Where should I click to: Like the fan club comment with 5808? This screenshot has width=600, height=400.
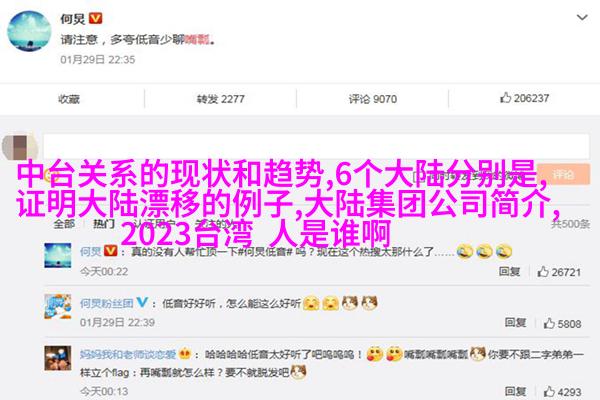pyautogui.click(x=562, y=324)
